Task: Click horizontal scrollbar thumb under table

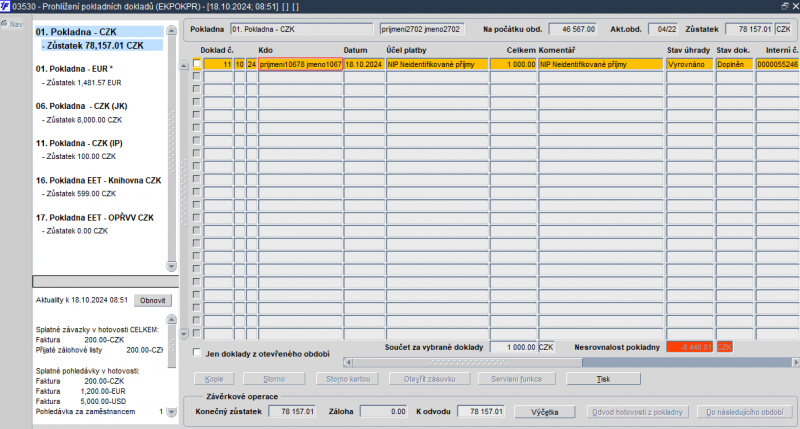Action: 468,362
